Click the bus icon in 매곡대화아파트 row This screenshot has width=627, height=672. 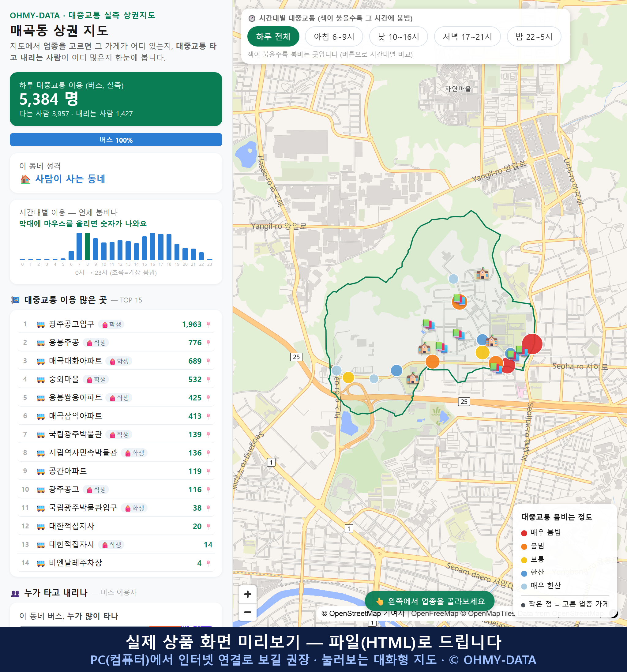pyautogui.click(x=40, y=361)
